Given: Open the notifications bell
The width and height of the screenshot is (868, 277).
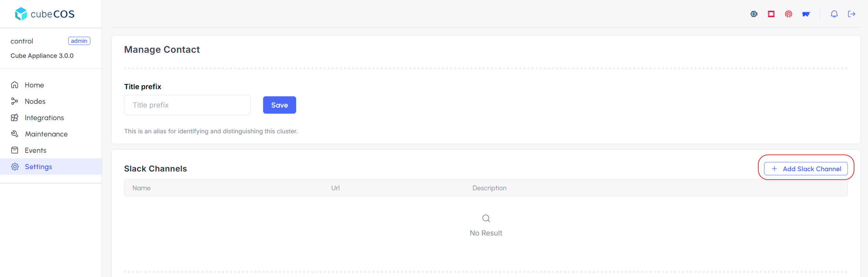Looking at the screenshot, I should point(834,14).
